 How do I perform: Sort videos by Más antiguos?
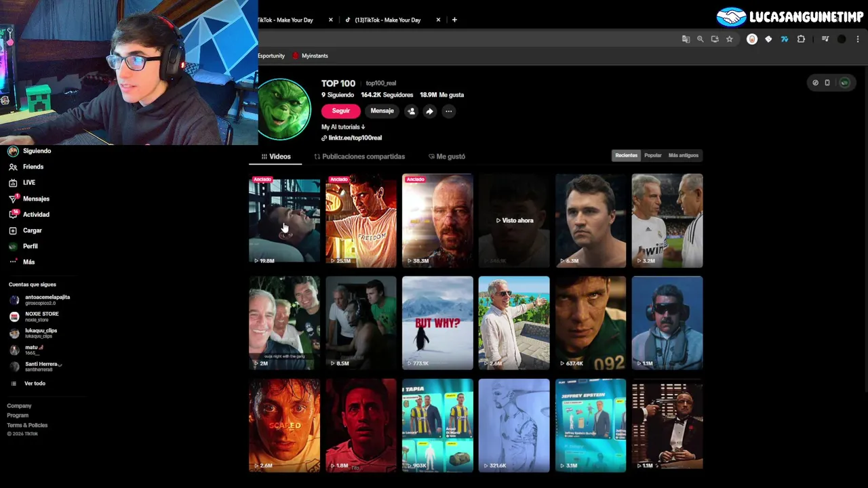point(684,155)
